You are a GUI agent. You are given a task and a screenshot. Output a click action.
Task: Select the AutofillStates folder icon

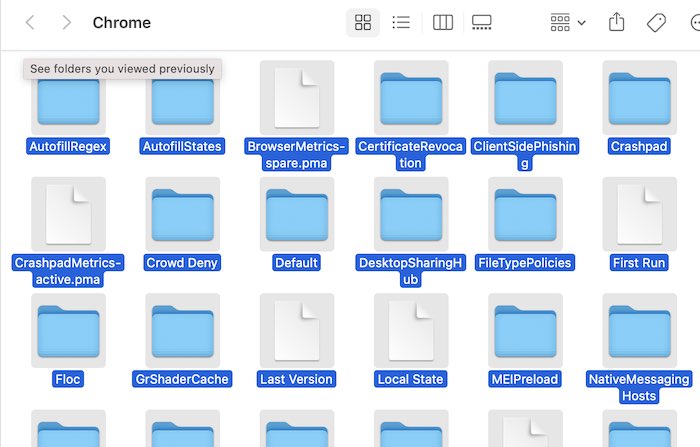coord(183,102)
